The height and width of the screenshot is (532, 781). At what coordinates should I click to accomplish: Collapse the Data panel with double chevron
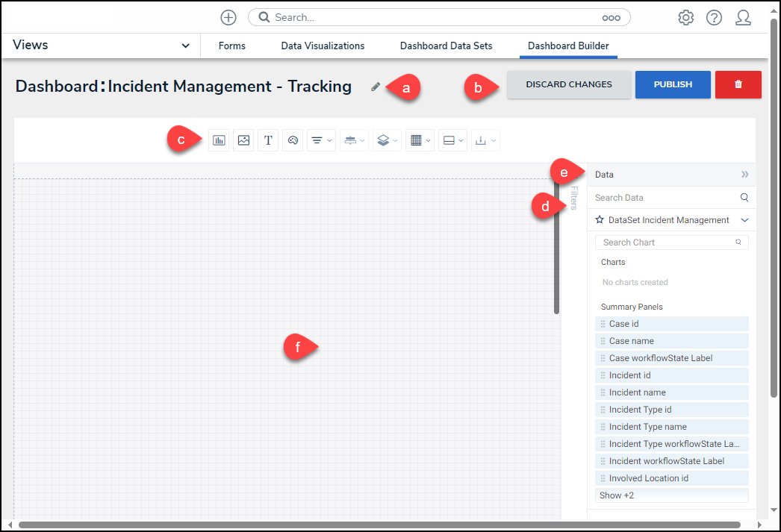click(744, 175)
